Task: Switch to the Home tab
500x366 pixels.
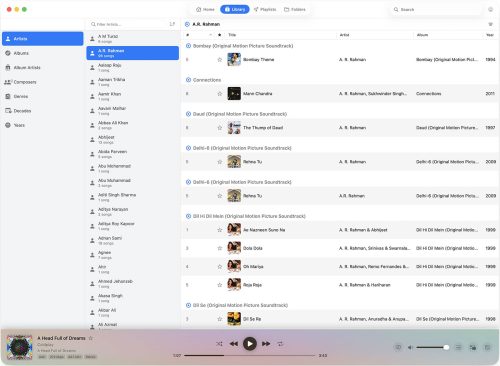Action: coord(205,9)
